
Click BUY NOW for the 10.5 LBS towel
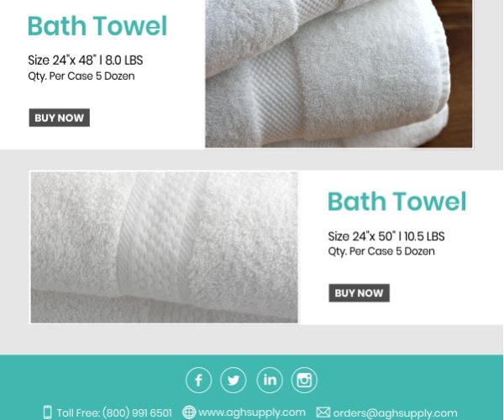tap(359, 293)
